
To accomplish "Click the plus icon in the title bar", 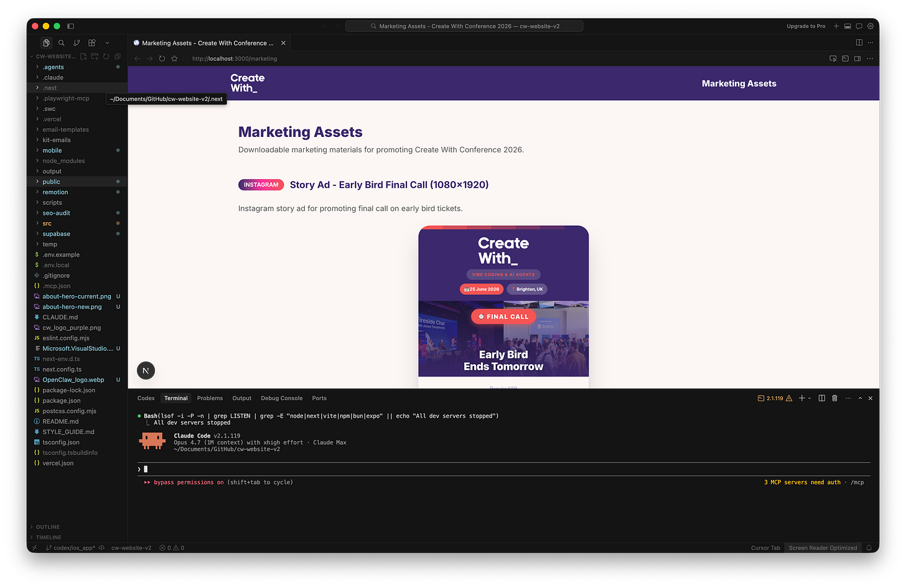I will click(x=836, y=26).
